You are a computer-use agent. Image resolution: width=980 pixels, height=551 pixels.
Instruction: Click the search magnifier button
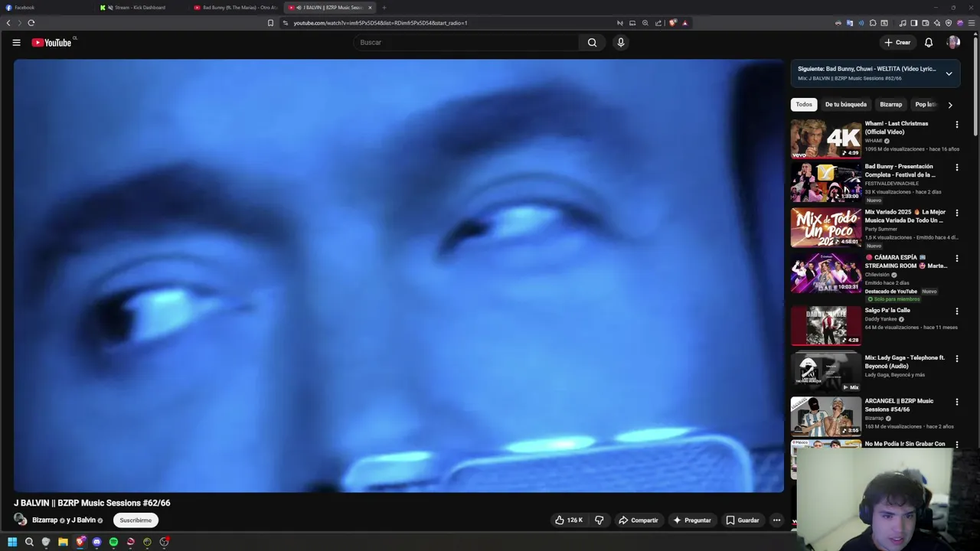(592, 42)
